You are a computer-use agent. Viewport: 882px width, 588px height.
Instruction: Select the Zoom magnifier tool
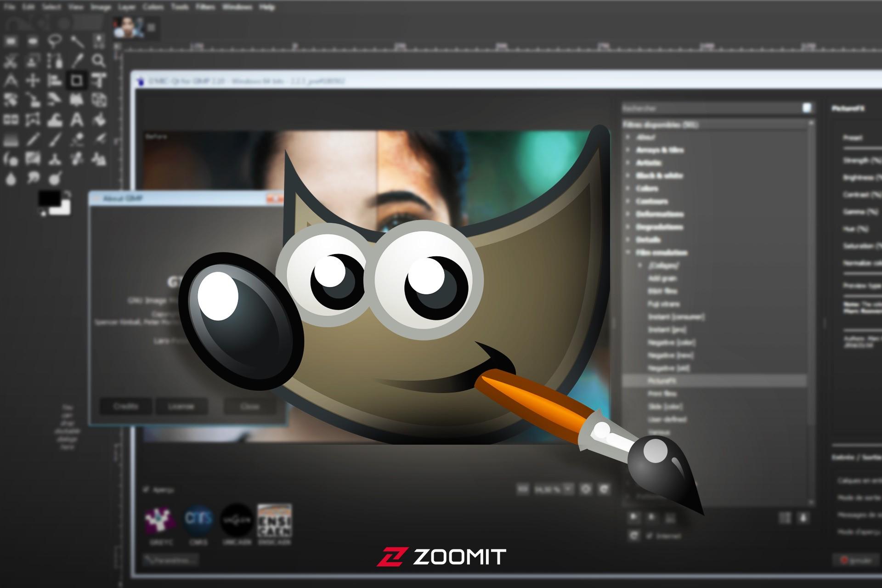(98, 60)
